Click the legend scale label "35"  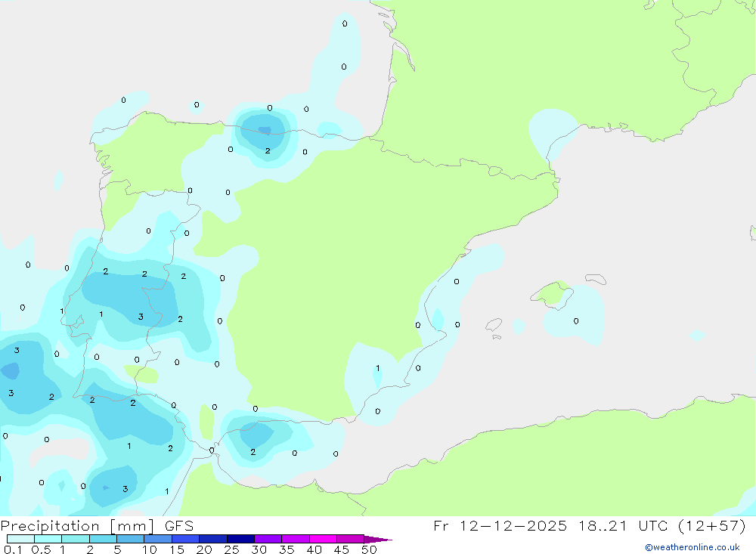click(x=287, y=549)
